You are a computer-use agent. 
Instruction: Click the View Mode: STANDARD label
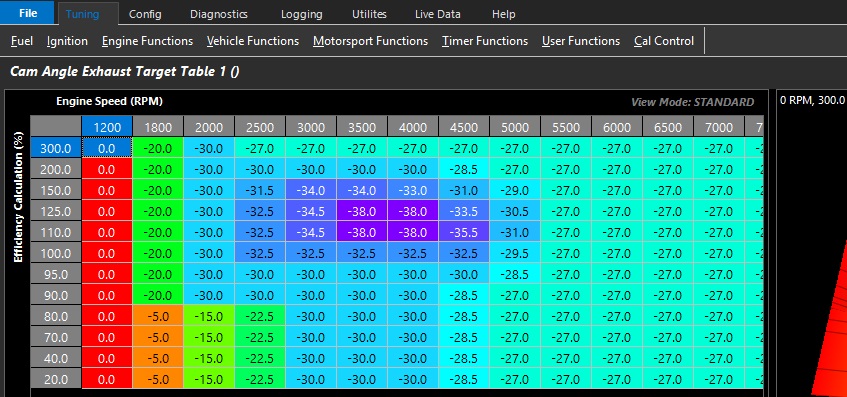[693, 102]
